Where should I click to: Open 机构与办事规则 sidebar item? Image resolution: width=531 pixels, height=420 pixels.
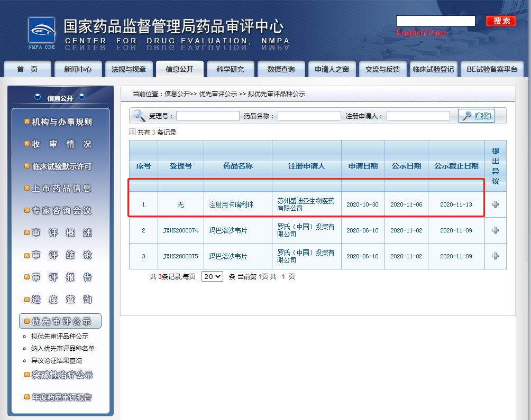[62, 122]
